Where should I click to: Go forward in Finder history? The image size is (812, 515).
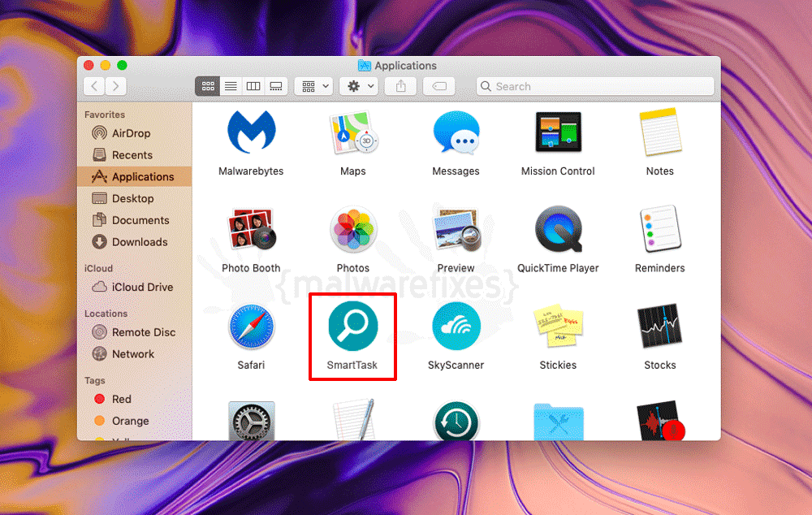(x=116, y=86)
